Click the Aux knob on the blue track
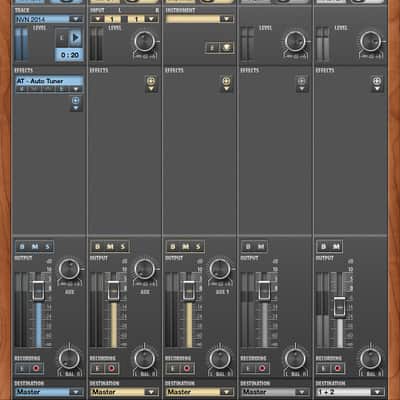Viewport: 400px width, 400px height. [x=69, y=269]
